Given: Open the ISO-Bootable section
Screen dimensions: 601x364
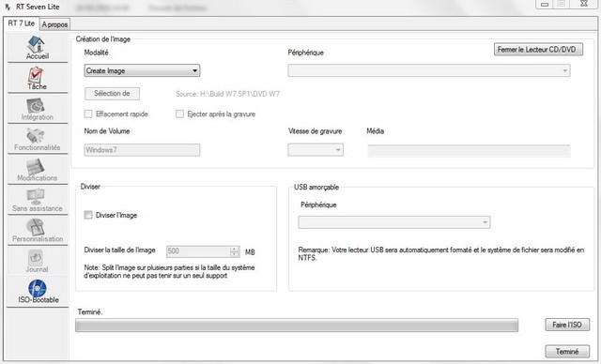Looking at the screenshot, I should click(38, 292).
